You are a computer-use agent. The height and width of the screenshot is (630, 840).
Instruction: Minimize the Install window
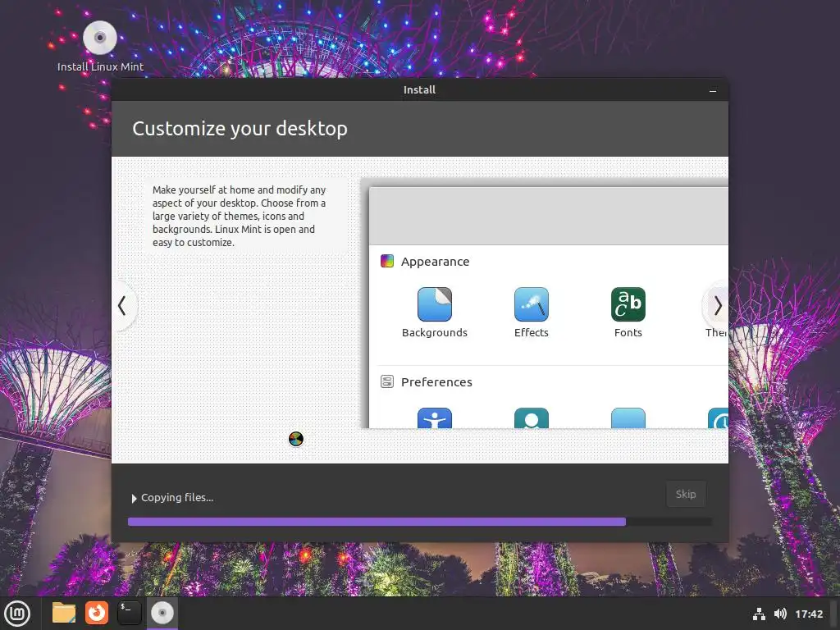[x=713, y=90]
